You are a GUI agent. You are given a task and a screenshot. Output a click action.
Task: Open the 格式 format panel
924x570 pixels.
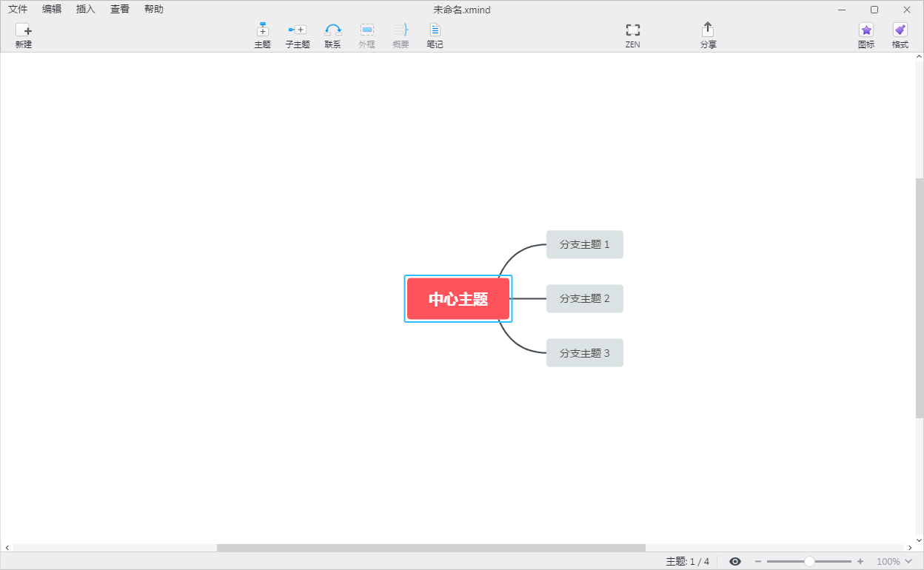tap(900, 36)
